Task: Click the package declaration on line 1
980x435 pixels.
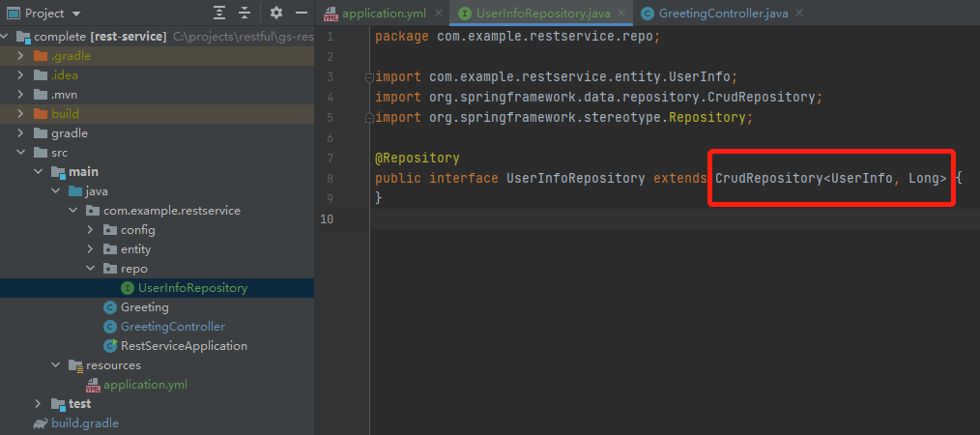Action: (517, 37)
